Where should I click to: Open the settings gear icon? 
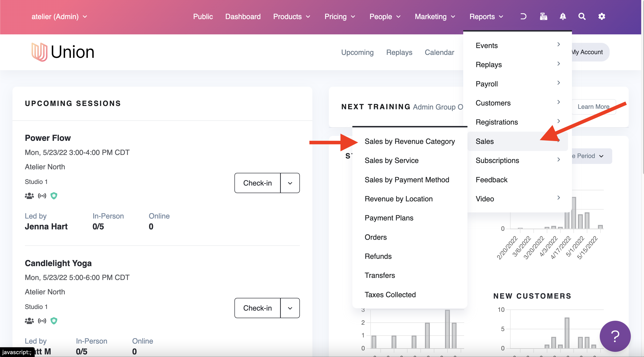click(x=601, y=16)
